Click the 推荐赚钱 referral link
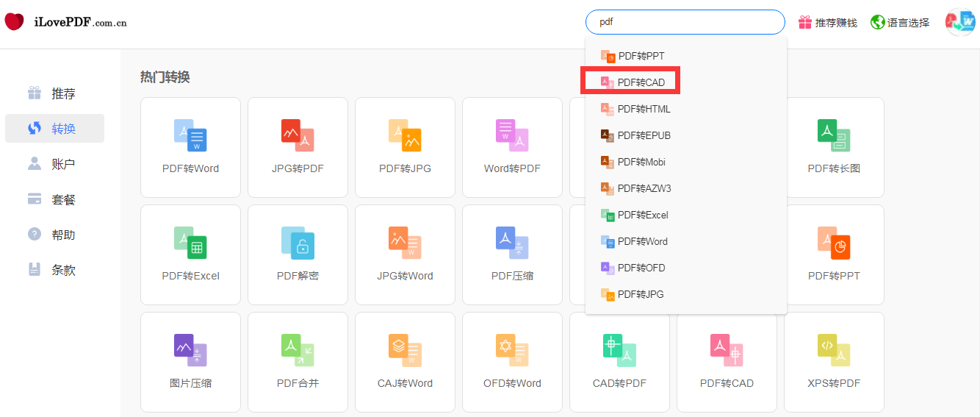 pyautogui.click(x=828, y=23)
